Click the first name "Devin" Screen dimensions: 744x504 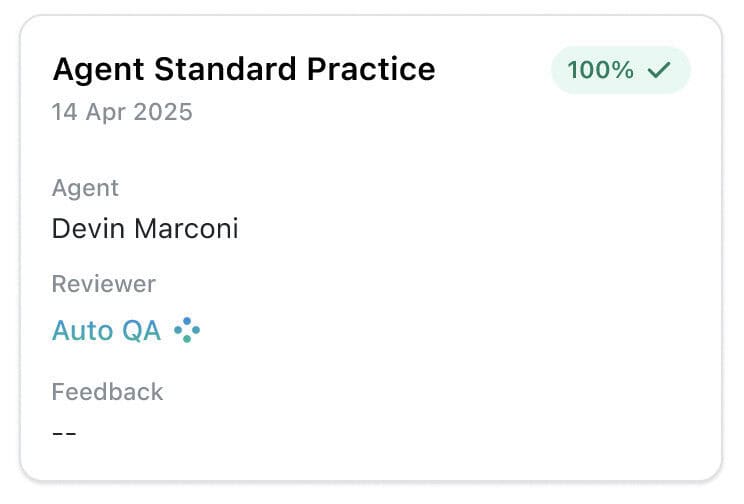tap(88, 229)
